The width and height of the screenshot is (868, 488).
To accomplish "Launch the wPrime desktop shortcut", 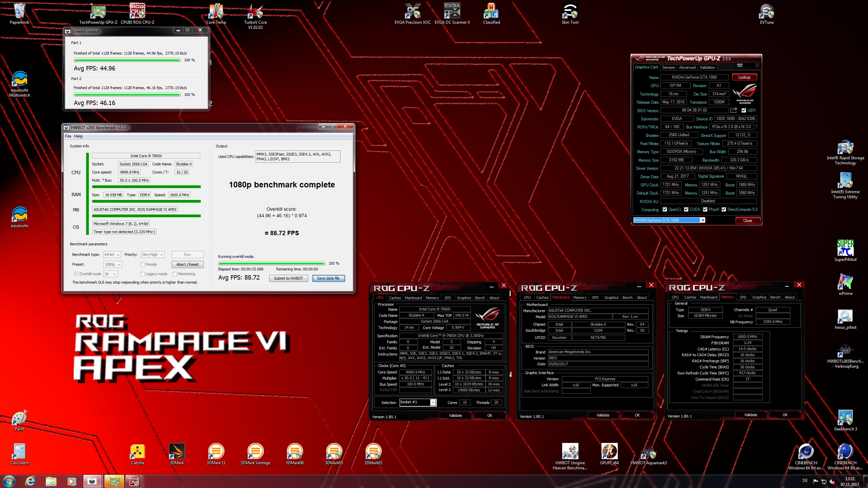I will [x=845, y=285].
